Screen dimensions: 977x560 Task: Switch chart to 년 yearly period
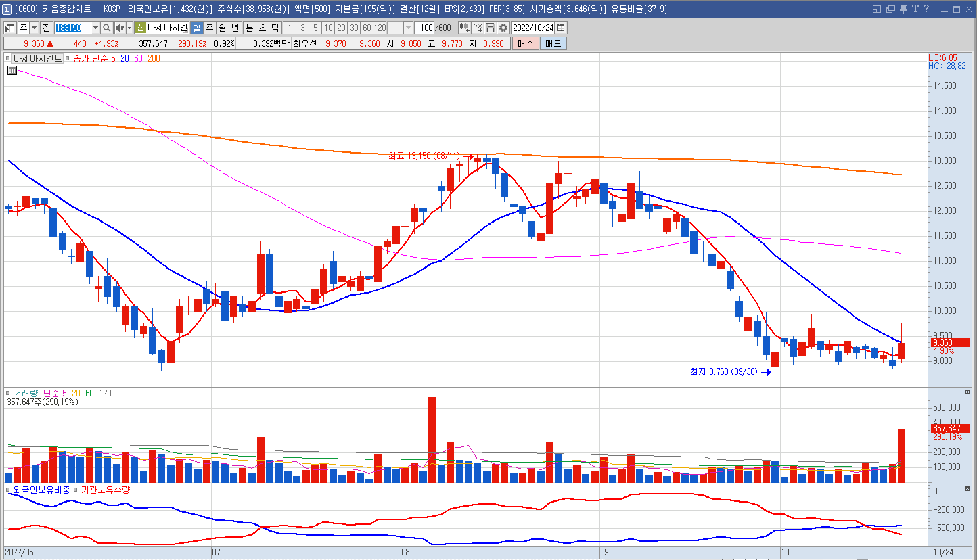(235, 28)
